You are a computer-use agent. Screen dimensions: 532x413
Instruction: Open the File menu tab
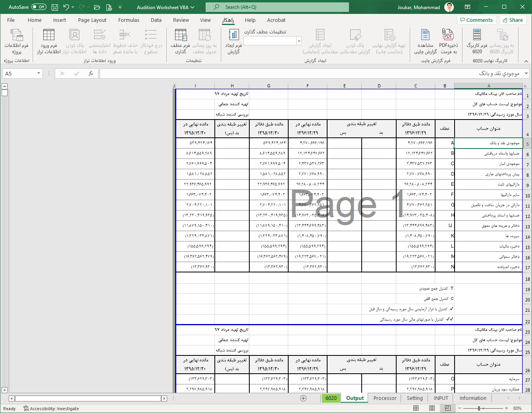click(11, 20)
